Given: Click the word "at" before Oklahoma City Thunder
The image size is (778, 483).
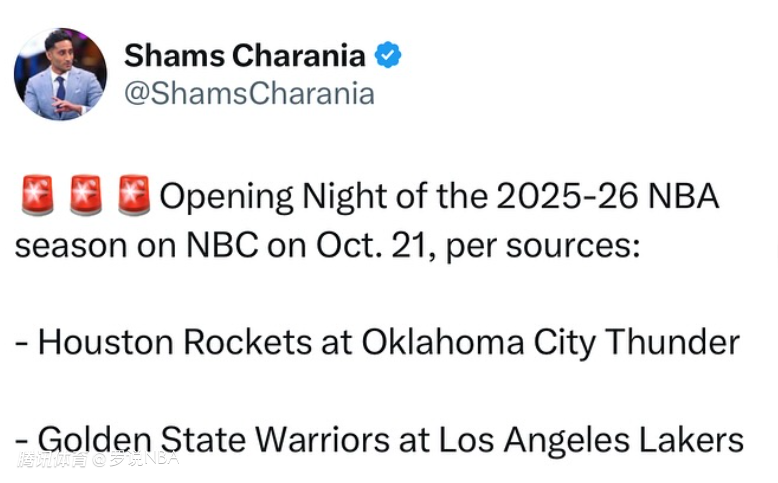Looking at the screenshot, I should coord(336,343).
